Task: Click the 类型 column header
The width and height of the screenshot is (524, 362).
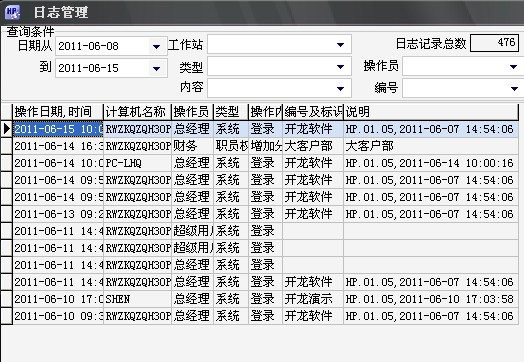Action: pos(231,112)
